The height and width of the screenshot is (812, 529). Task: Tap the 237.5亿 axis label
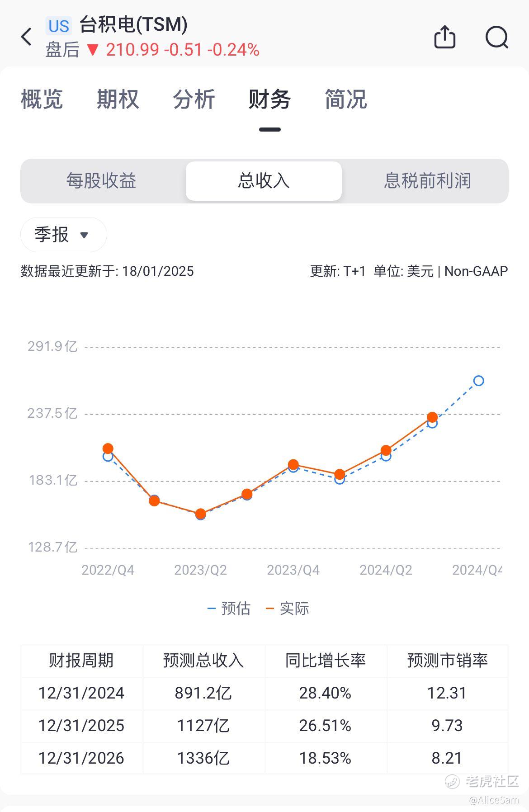(52, 413)
